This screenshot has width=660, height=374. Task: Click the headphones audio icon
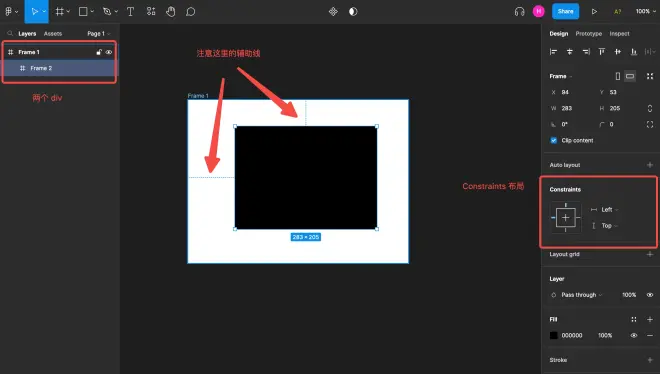519,12
